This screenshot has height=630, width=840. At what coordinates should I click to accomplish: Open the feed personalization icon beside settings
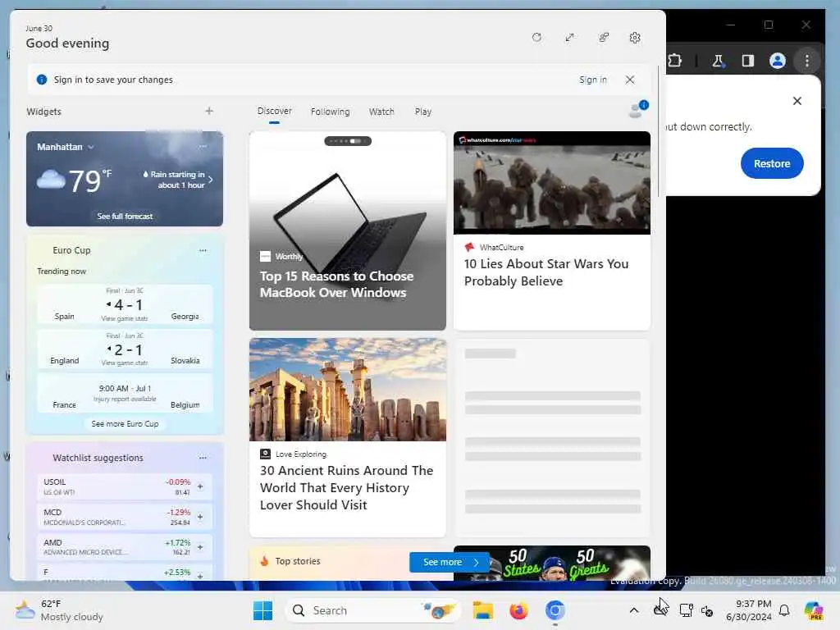click(603, 38)
